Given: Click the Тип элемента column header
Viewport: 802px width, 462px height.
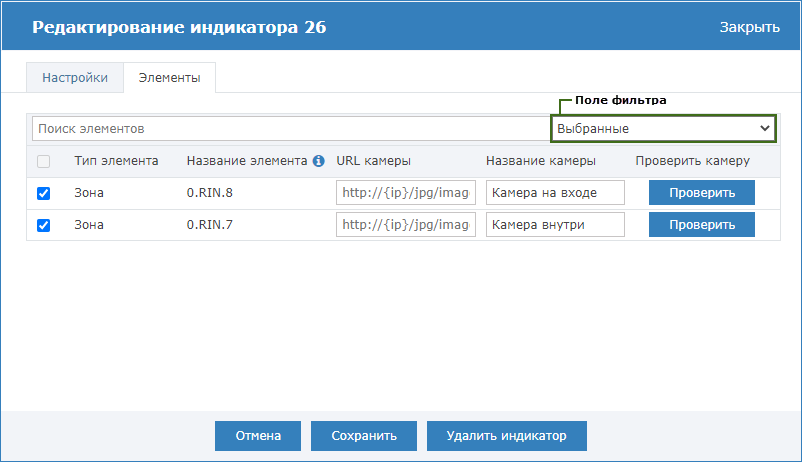Looking at the screenshot, I should 116,161.
